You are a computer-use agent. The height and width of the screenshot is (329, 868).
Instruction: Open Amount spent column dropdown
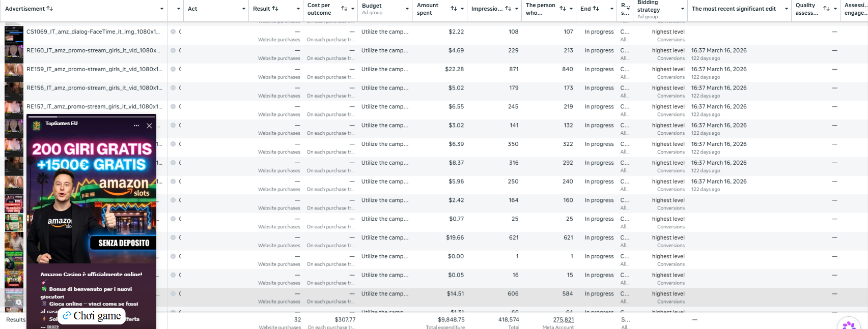click(462, 9)
